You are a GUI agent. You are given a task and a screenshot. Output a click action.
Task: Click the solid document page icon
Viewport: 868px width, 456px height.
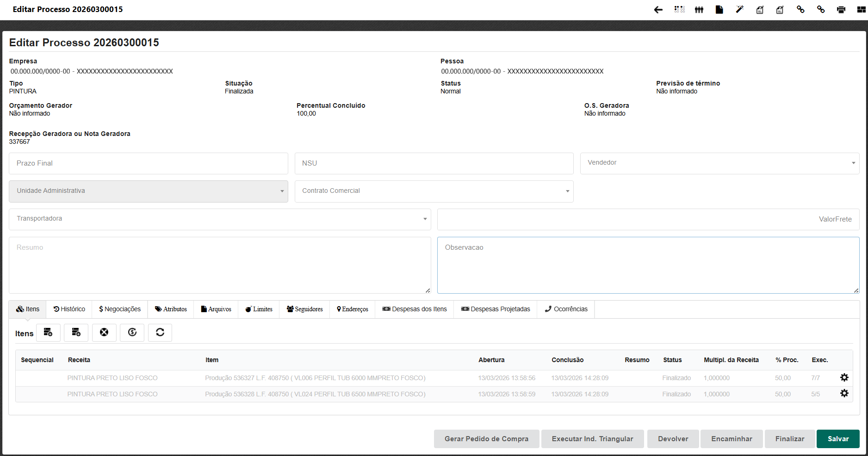click(x=719, y=10)
